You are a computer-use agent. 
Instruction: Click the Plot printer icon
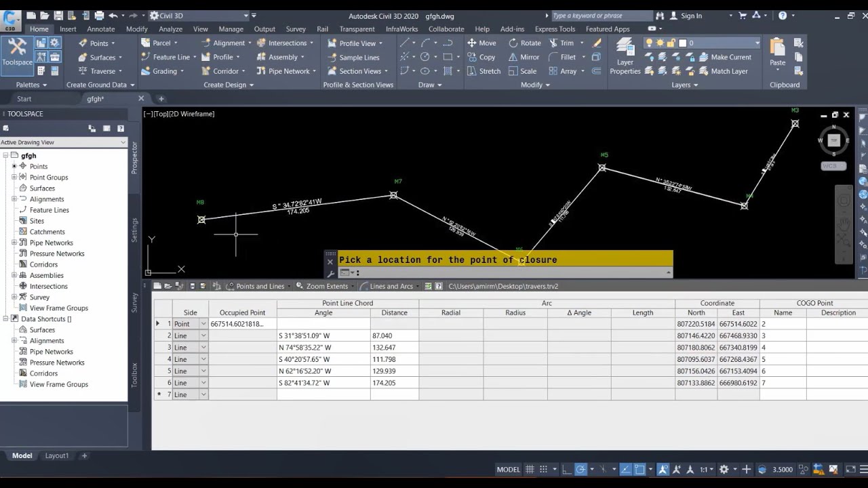(99, 16)
